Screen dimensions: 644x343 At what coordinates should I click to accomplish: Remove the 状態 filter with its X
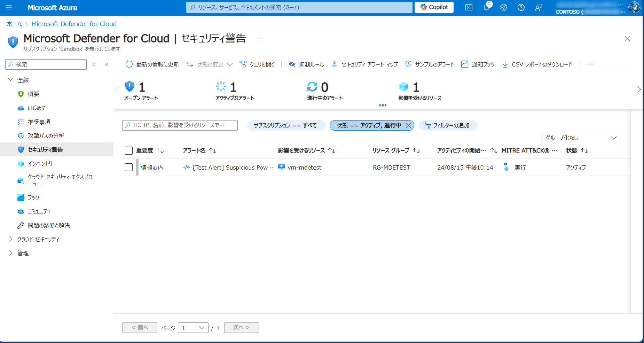pos(409,125)
